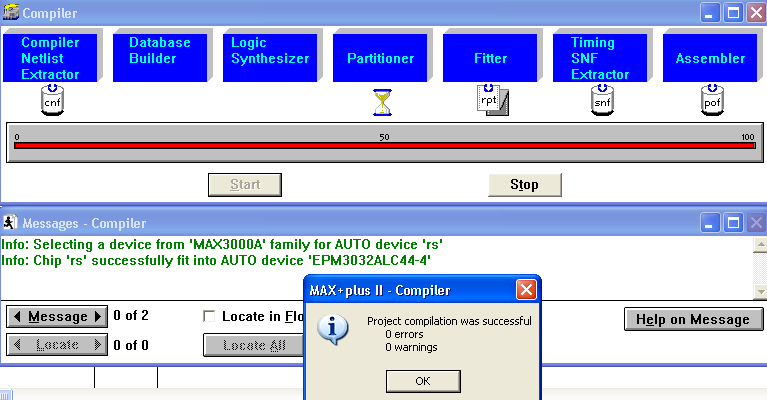This screenshot has width=767, height=400.
Task: Select the Logic Synthesizer module
Action: (x=270, y=58)
